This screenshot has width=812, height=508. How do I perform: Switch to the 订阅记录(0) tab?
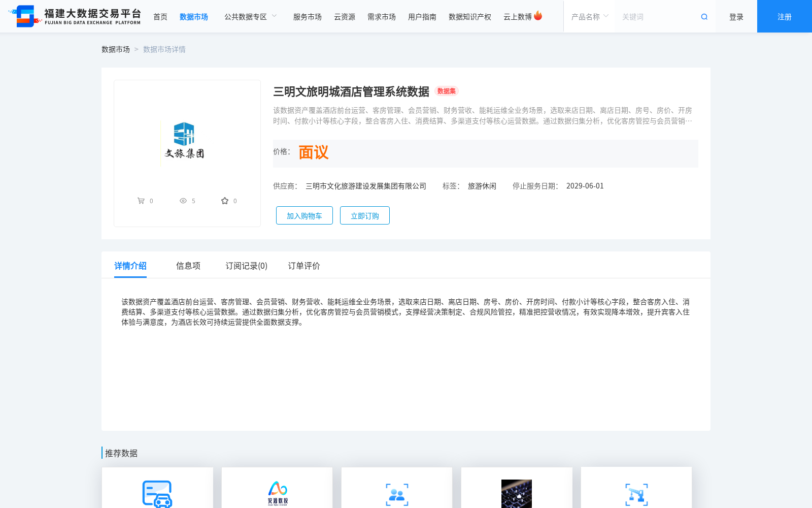tap(247, 266)
